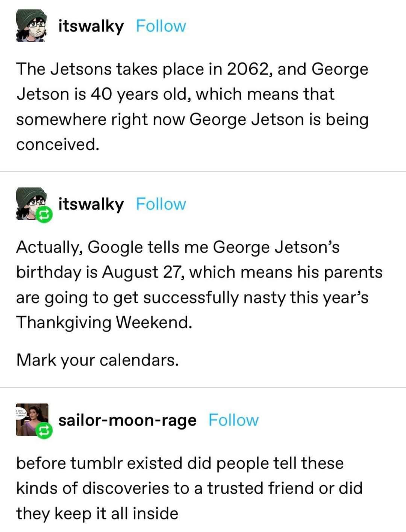This screenshot has height=532, width=406.
Task: Click itswalky's username above the Google birthday reblog
Action: click(x=91, y=204)
